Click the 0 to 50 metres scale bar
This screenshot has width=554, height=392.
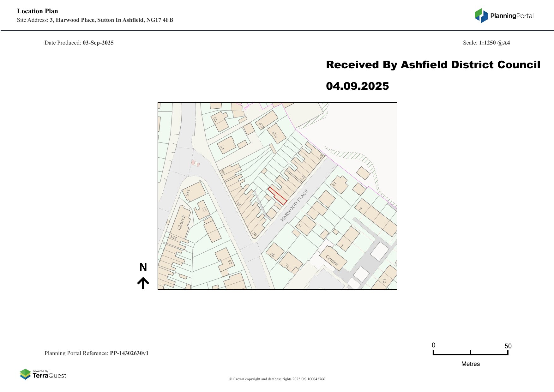470,353
